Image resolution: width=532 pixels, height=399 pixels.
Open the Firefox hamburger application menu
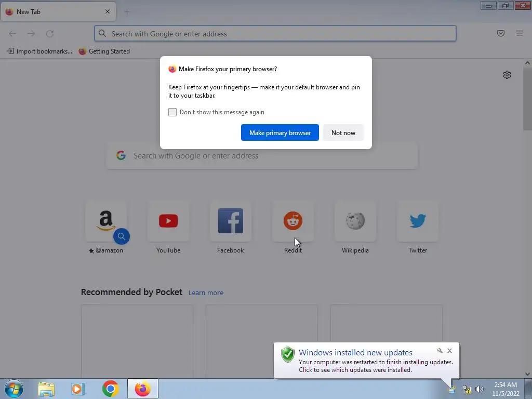coord(520,33)
